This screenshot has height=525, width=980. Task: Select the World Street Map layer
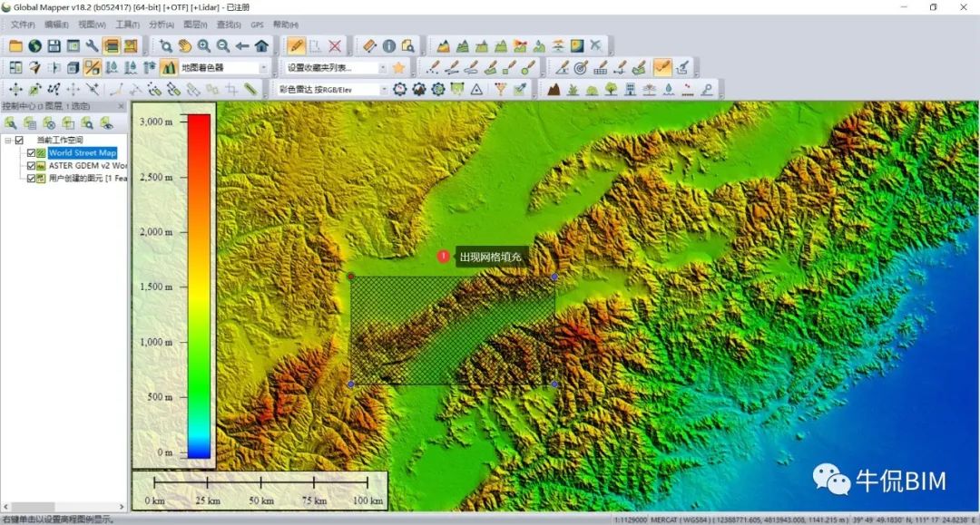click(82, 153)
